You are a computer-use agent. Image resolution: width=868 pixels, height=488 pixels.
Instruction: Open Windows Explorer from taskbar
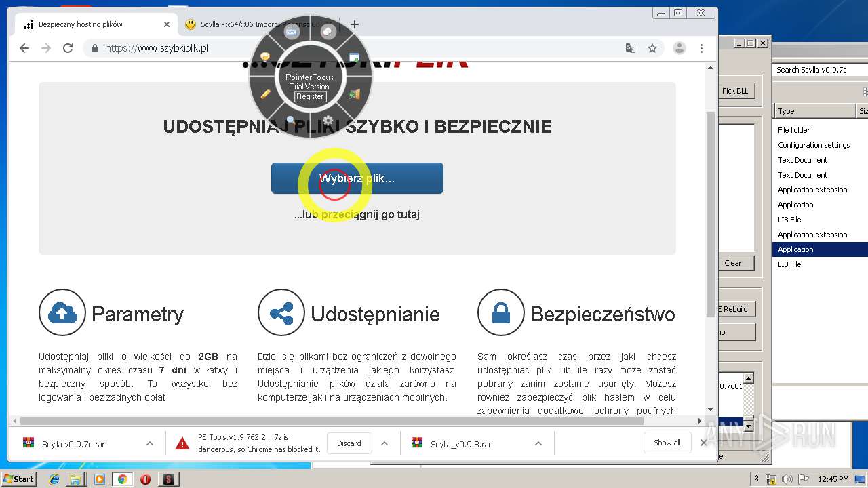click(x=75, y=479)
